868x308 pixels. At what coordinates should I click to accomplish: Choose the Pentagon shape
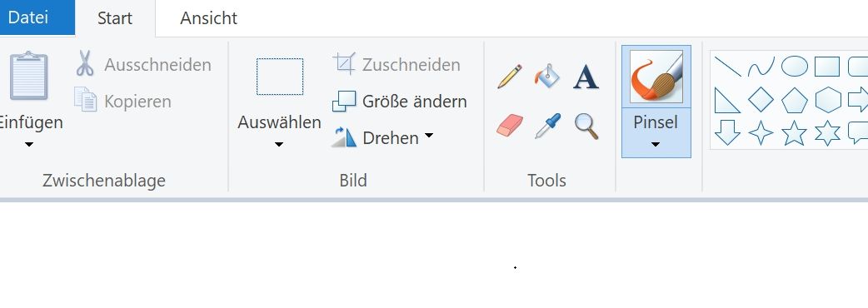(x=795, y=100)
